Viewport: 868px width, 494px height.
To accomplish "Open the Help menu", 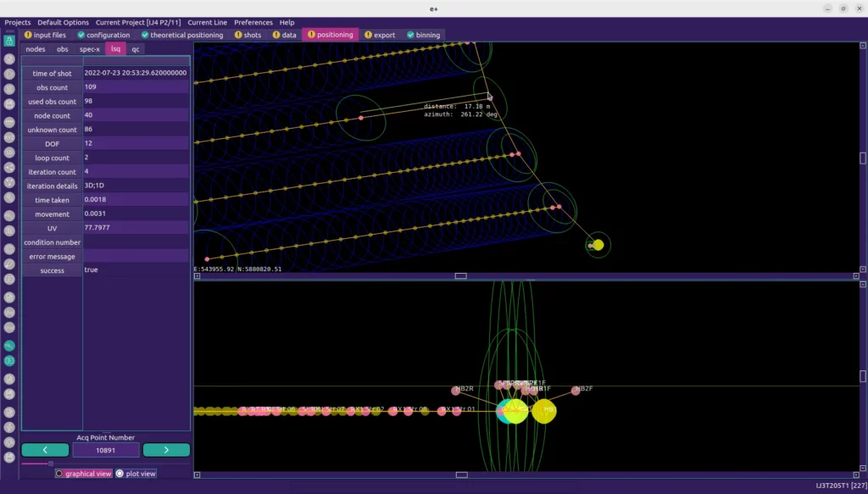I will pyautogui.click(x=287, y=23).
